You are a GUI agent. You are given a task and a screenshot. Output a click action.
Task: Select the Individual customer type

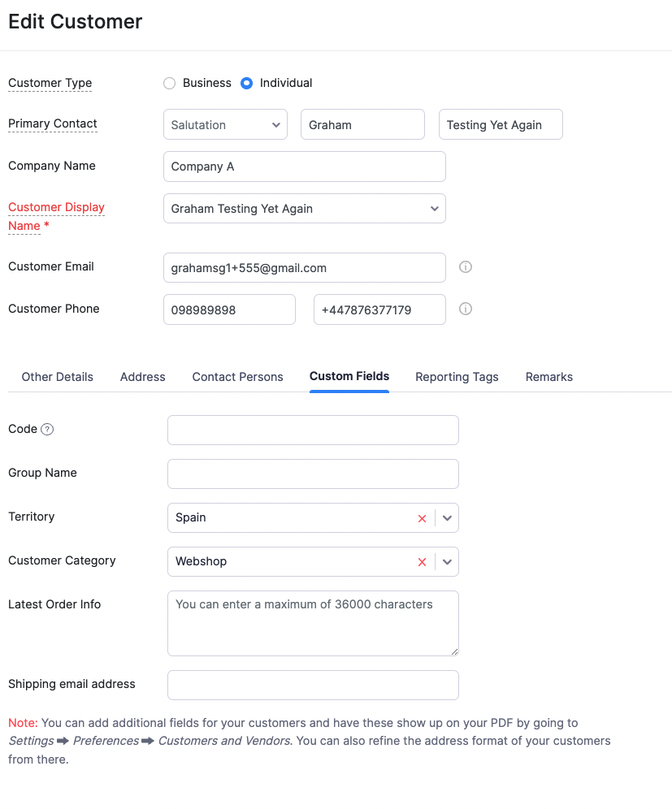[247, 83]
